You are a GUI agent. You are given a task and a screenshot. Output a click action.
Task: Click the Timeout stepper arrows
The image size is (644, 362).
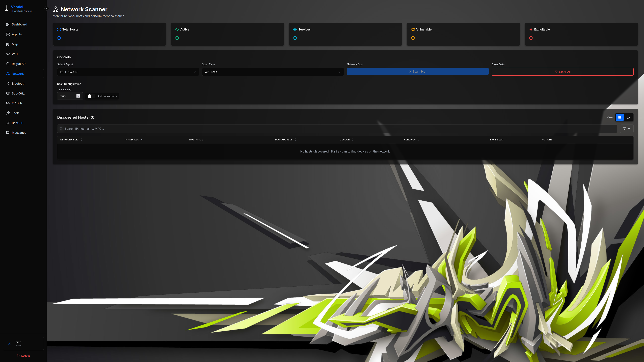point(78,96)
